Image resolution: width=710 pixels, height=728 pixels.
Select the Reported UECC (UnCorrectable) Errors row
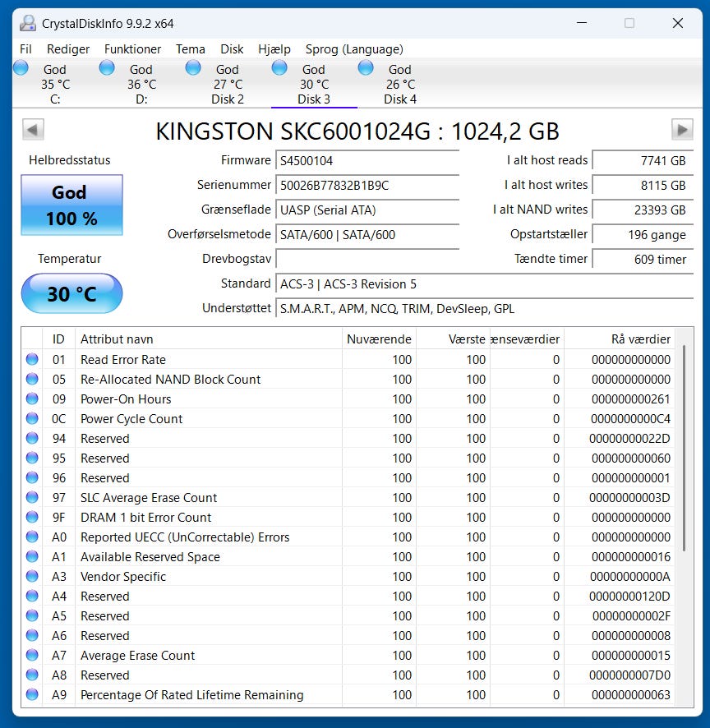(348, 537)
